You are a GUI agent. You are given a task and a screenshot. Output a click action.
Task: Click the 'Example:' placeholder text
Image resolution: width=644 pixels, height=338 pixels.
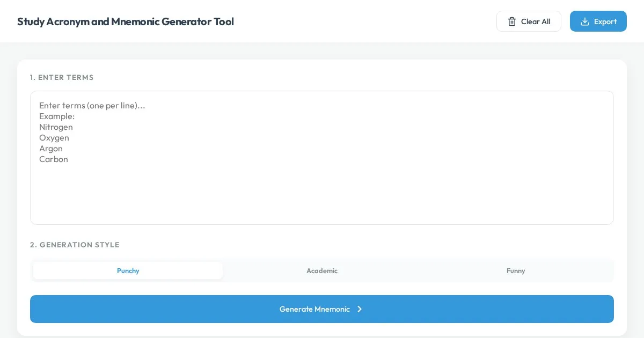(57, 116)
